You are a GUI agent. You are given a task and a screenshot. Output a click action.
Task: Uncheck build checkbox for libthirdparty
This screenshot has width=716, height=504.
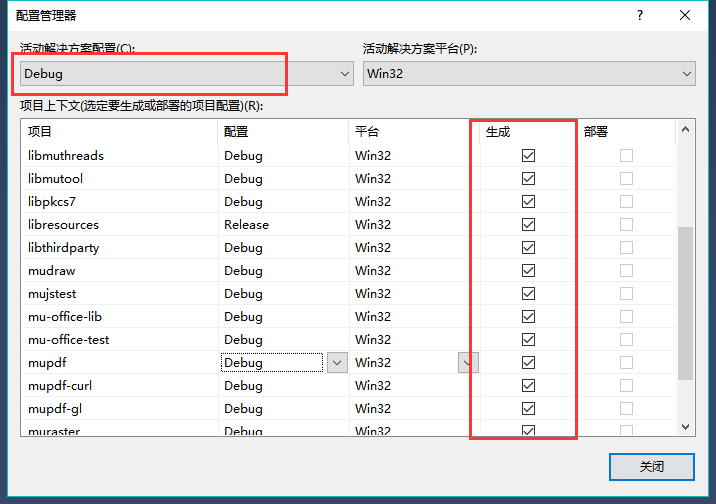click(528, 248)
